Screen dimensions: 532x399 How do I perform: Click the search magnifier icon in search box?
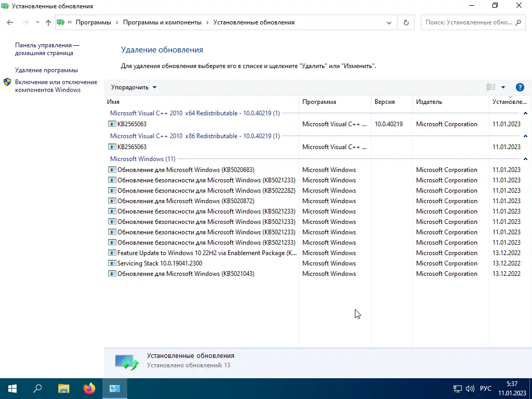click(x=518, y=22)
